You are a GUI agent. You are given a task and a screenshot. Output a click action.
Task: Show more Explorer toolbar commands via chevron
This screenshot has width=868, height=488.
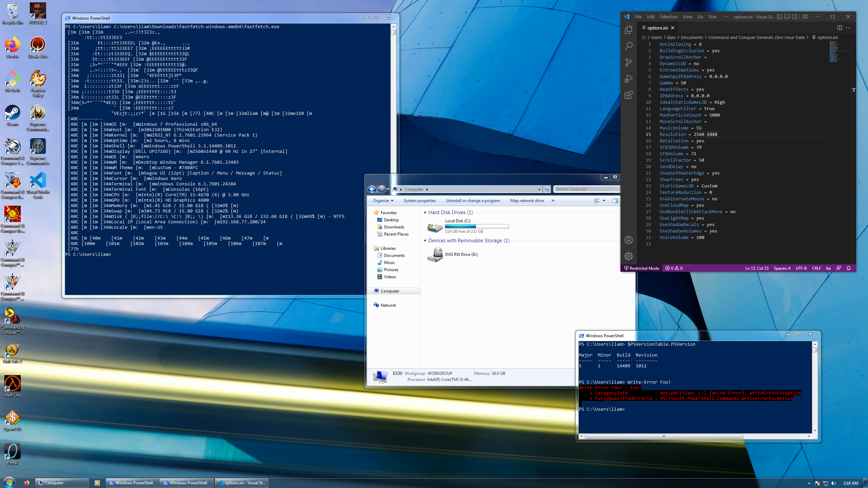click(553, 201)
